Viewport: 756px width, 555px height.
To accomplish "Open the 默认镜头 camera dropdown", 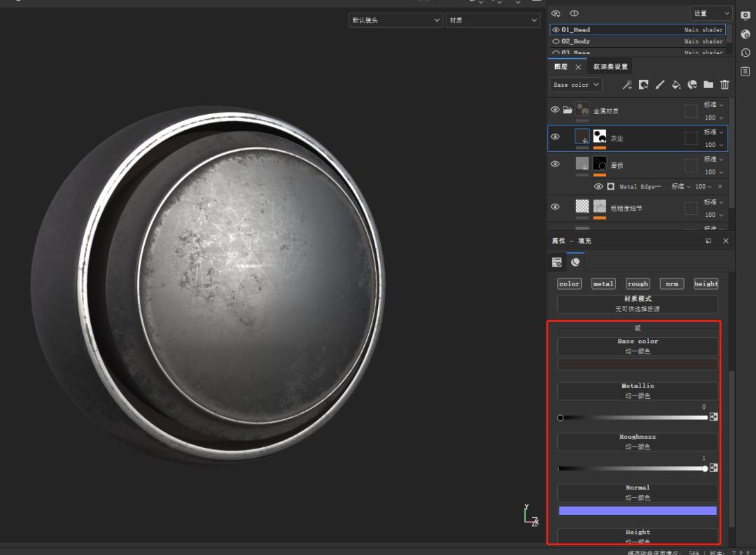I will pos(395,20).
